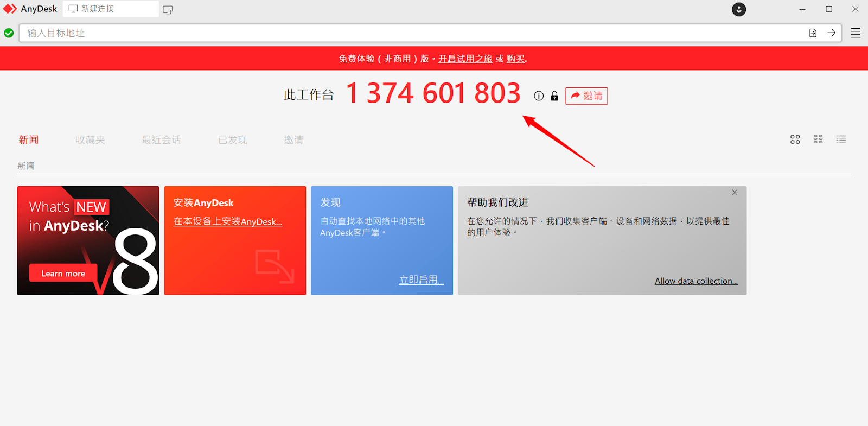Image resolution: width=868 pixels, height=426 pixels.
Task: Click the 发现 card title
Action: [330, 202]
